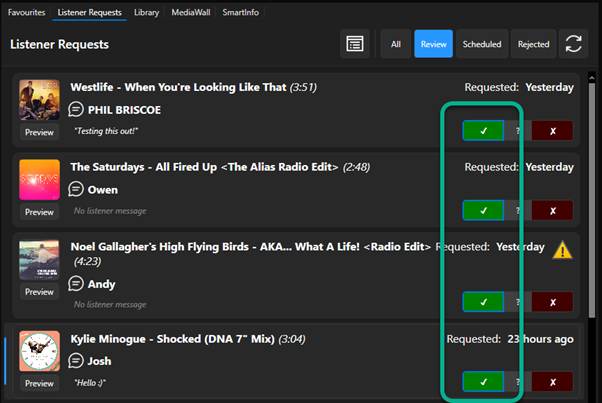The height and width of the screenshot is (403, 602).
Task: Click the 'Testing this out!' listener message
Action: (106, 131)
